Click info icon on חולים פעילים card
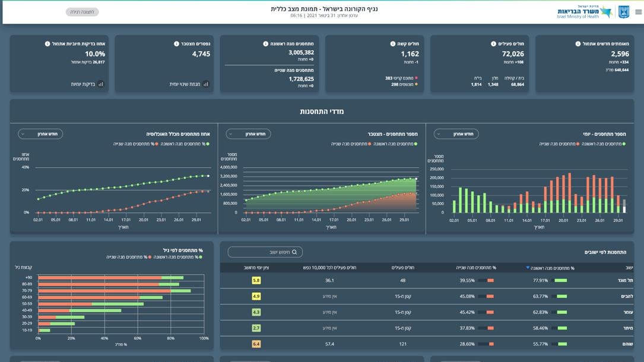The height and width of the screenshot is (362, 644). pyautogui.click(x=493, y=44)
